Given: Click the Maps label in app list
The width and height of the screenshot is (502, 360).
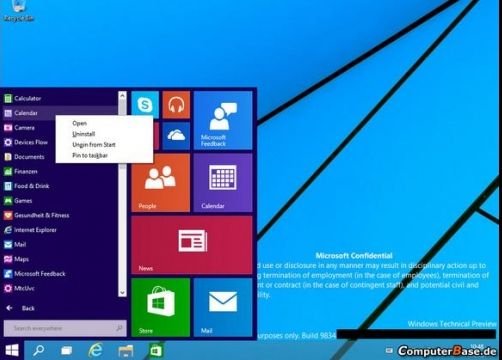Looking at the screenshot, I should click(21, 259).
